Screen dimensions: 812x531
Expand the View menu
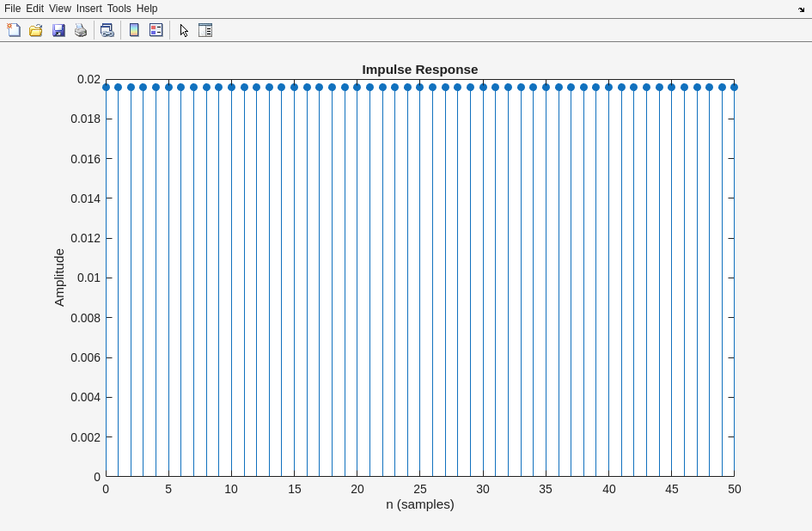[x=60, y=9]
